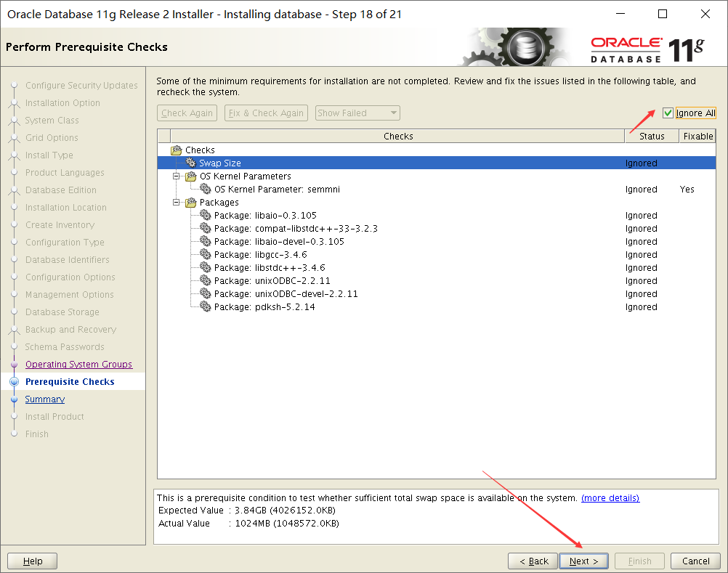This screenshot has width=728, height=573.
Task: Click the gear icon for libstdc++-3.4.6
Action: point(205,268)
